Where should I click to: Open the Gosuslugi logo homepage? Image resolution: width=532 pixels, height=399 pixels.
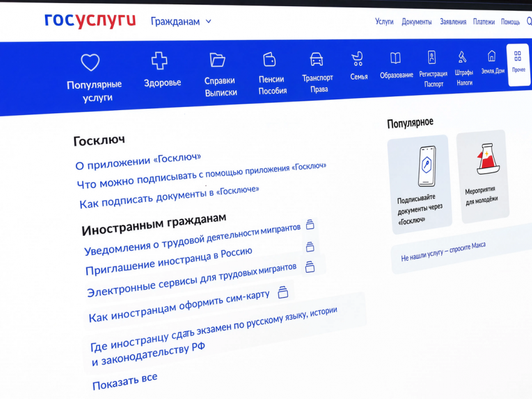click(x=90, y=21)
